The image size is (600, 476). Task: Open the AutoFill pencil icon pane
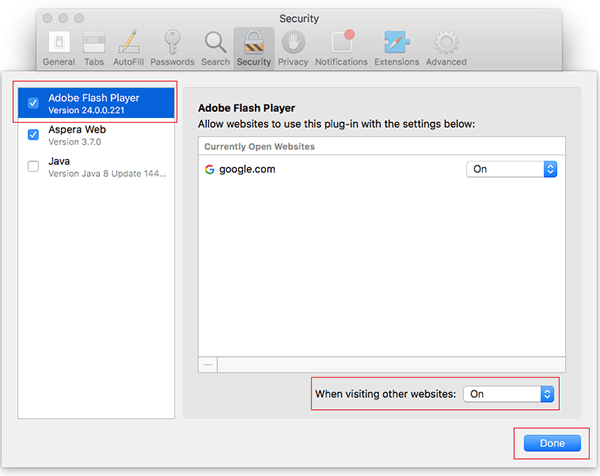coord(129,49)
